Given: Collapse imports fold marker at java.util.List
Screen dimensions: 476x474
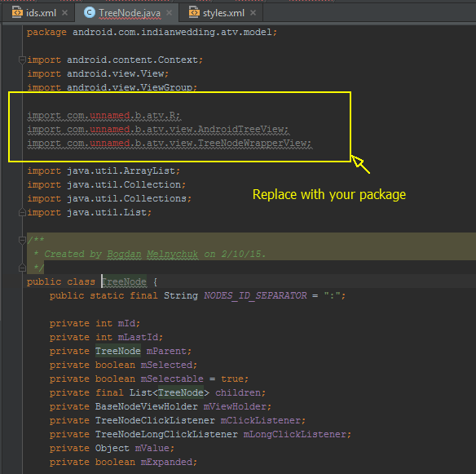Looking at the screenshot, I should [x=22, y=212].
